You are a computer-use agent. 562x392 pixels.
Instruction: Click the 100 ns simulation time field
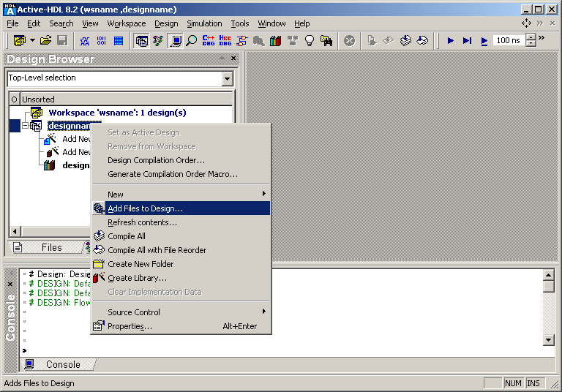(509, 40)
